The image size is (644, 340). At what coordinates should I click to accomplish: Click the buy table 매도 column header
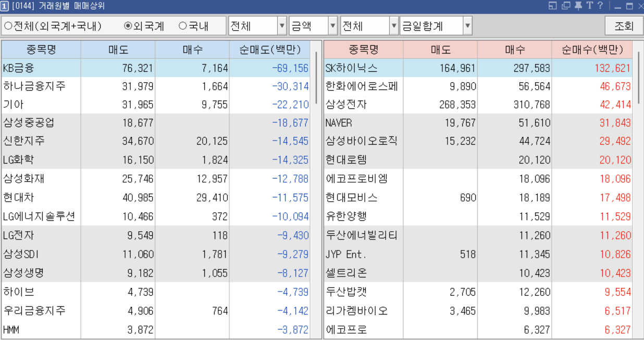(440, 50)
